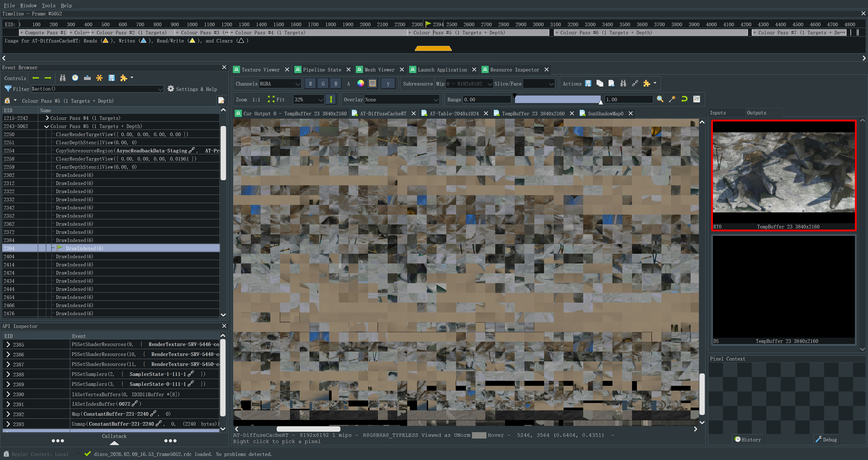Click the find binoculars icon in Event Browser
The image size is (868, 460).
(x=63, y=78)
